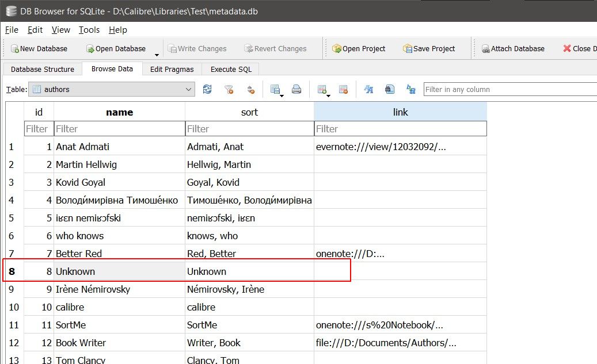Viewport: 597px width, 364px height.
Task: Select row header number 12
Action: pos(14,343)
